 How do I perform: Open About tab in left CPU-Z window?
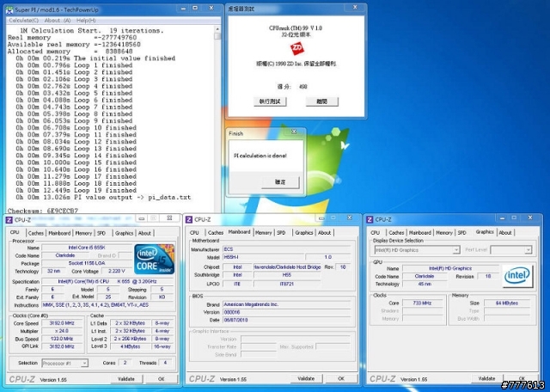(144, 233)
